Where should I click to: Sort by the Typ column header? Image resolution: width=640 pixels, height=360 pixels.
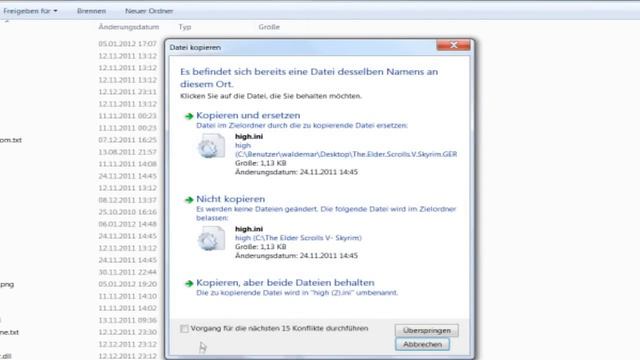coord(184,27)
